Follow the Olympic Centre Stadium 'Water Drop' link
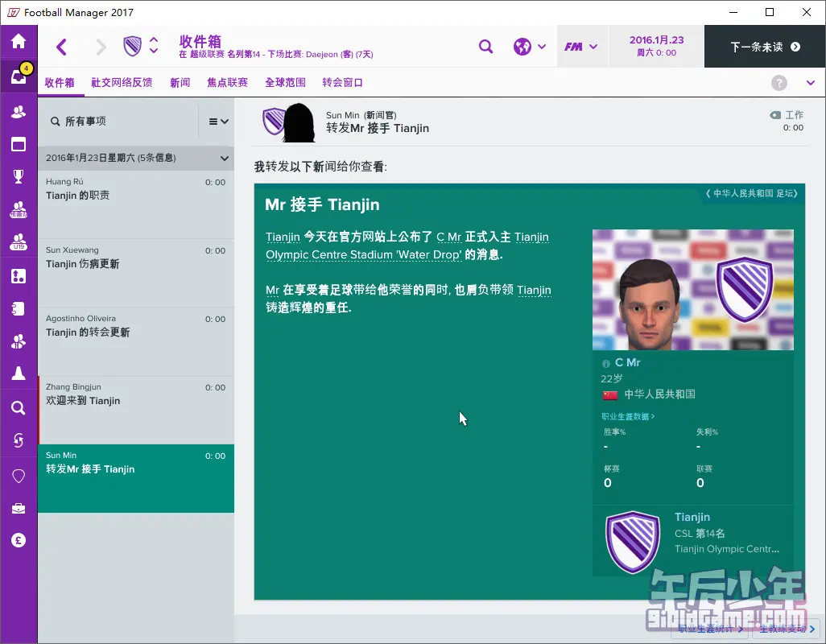 [363, 255]
